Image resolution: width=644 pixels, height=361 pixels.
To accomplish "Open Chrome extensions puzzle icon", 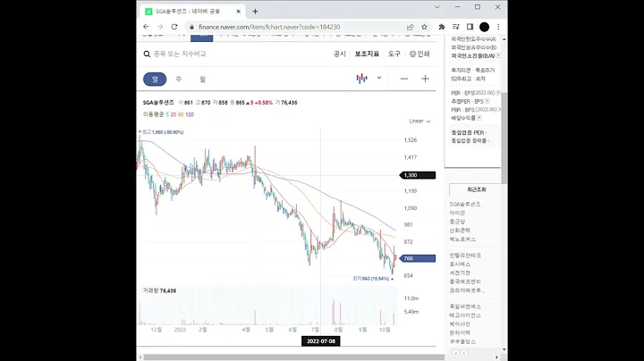I will click(442, 27).
